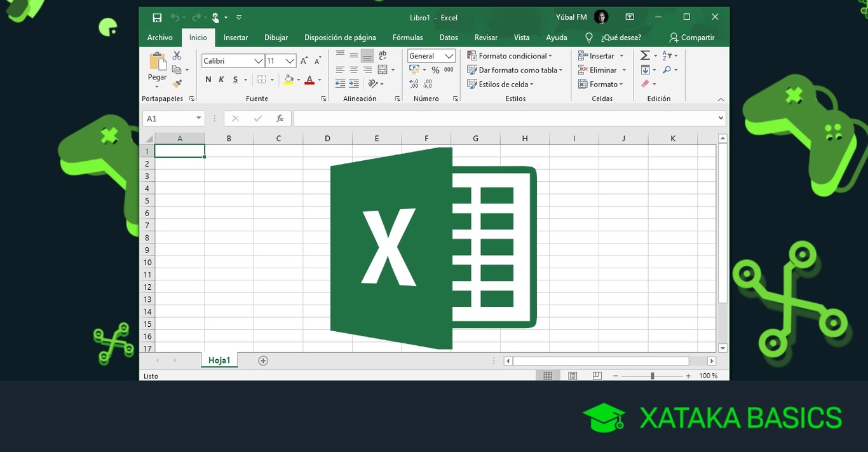This screenshot has width=868, height=452.
Task: Click the Formato cells button
Action: 600,84
